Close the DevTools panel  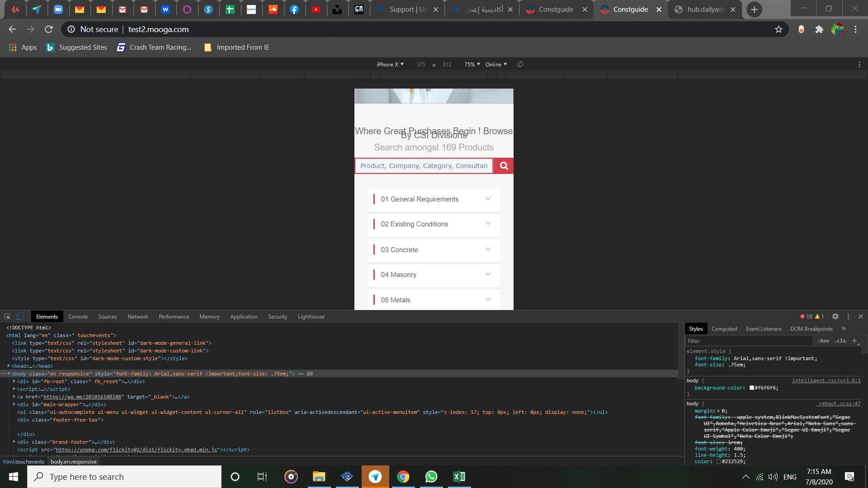(861, 316)
